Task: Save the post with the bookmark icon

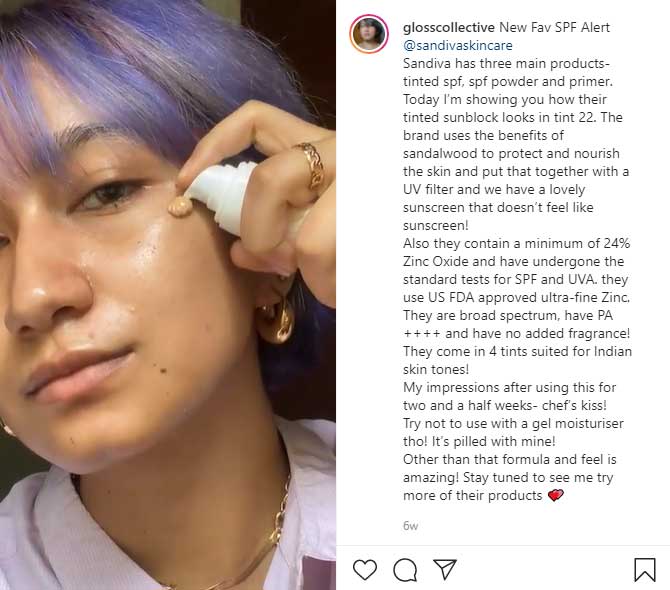Action: 644,569
